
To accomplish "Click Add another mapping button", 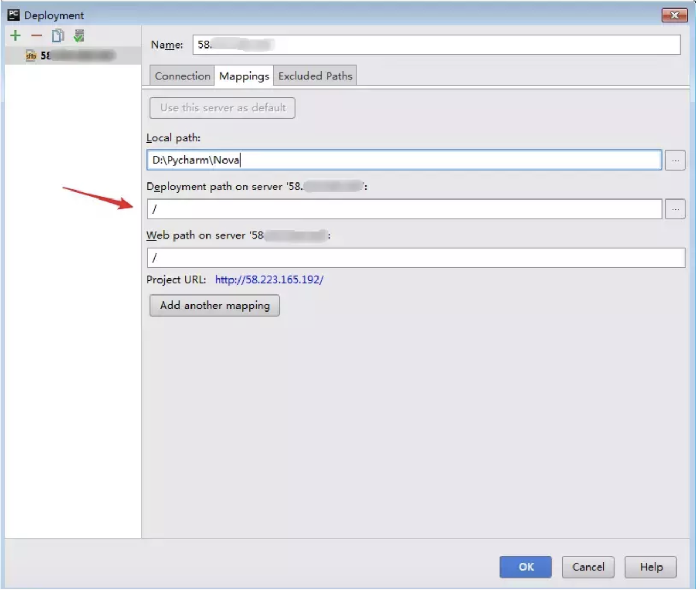I will [214, 306].
